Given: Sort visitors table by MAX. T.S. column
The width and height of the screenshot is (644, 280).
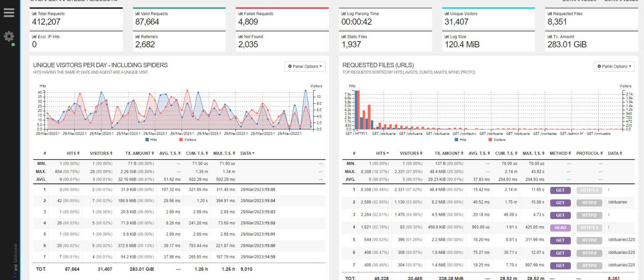Looking at the screenshot, I should click(x=224, y=153).
